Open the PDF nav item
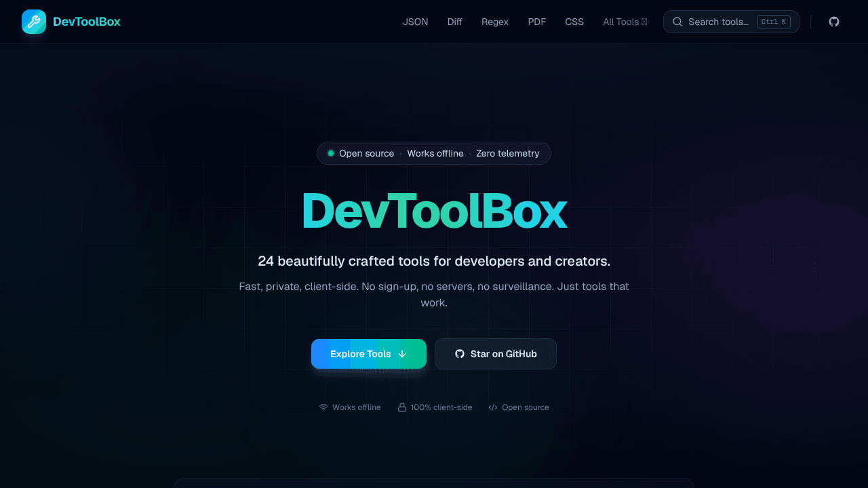This screenshot has width=868, height=488. point(537,22)
